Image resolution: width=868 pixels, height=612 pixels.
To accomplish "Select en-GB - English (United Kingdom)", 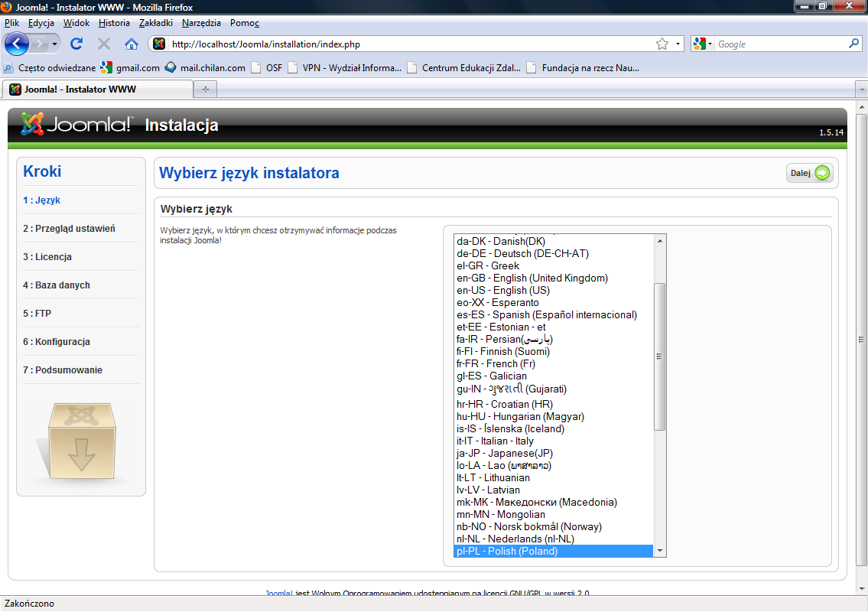I will [x=554, y=278].
